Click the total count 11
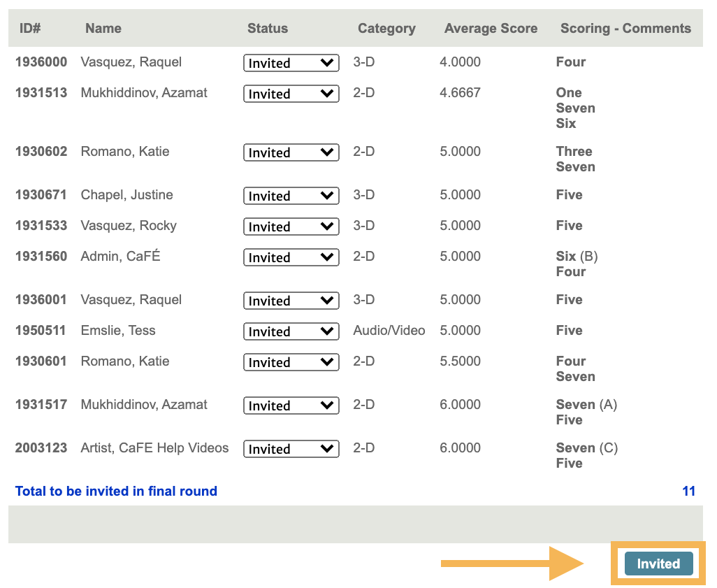Image resolution: width=717 pixels, height=588 pixels. click(x=688, y=491)
